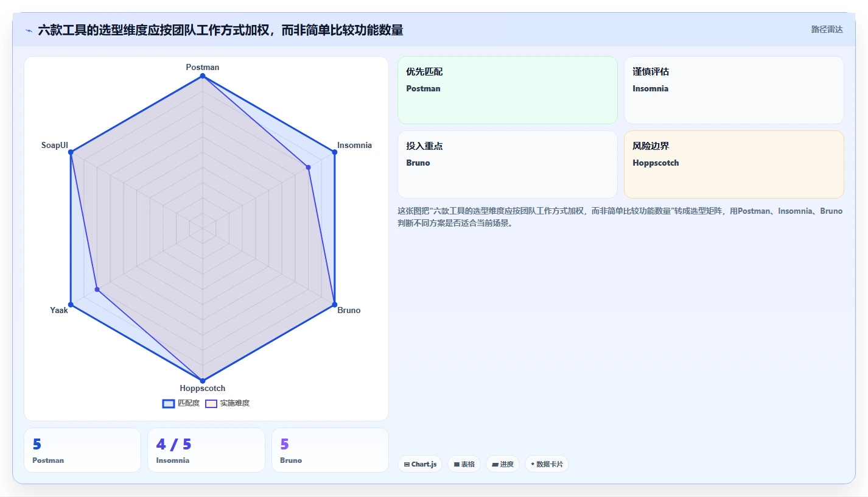Click the Insomnia stat card showing 4 / 5
This screenshot has height=497, width=868.
206,450
